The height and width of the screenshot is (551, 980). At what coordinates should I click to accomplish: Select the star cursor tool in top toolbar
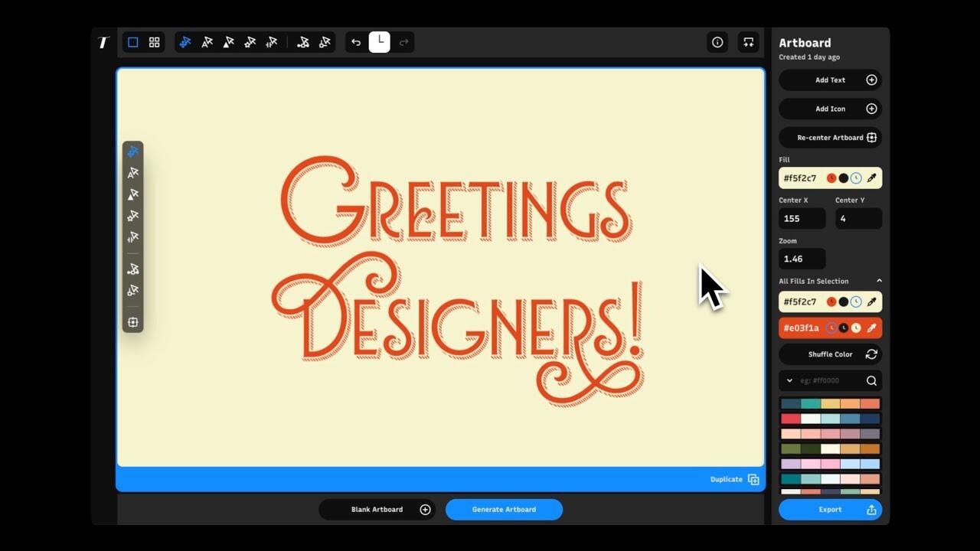[x=250, y=42]
